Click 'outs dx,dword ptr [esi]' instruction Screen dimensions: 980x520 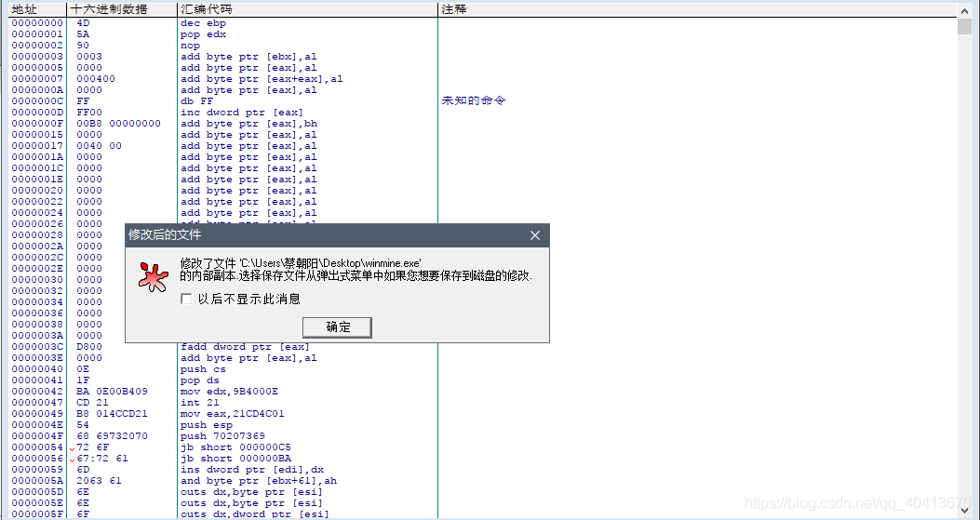(255, 514)
